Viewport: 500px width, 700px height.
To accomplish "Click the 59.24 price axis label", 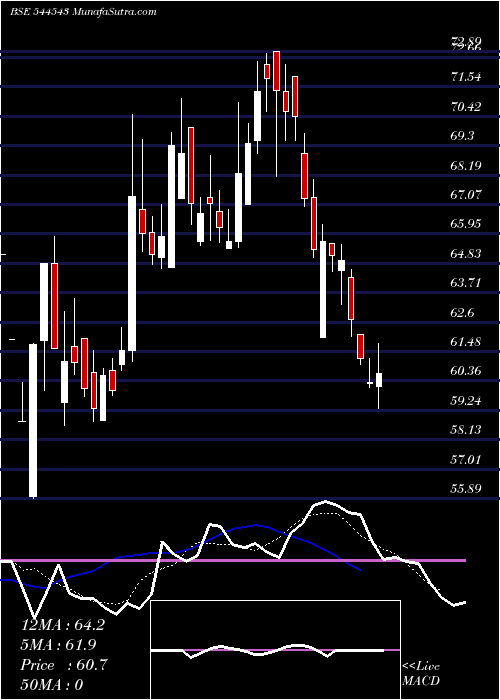I will click(467, 400).
